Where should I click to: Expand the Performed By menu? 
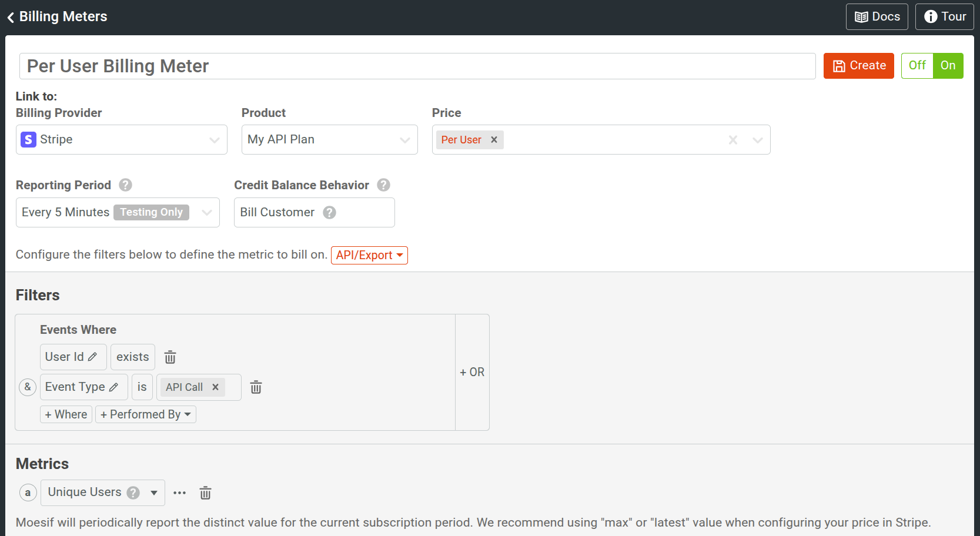[145, 414]
